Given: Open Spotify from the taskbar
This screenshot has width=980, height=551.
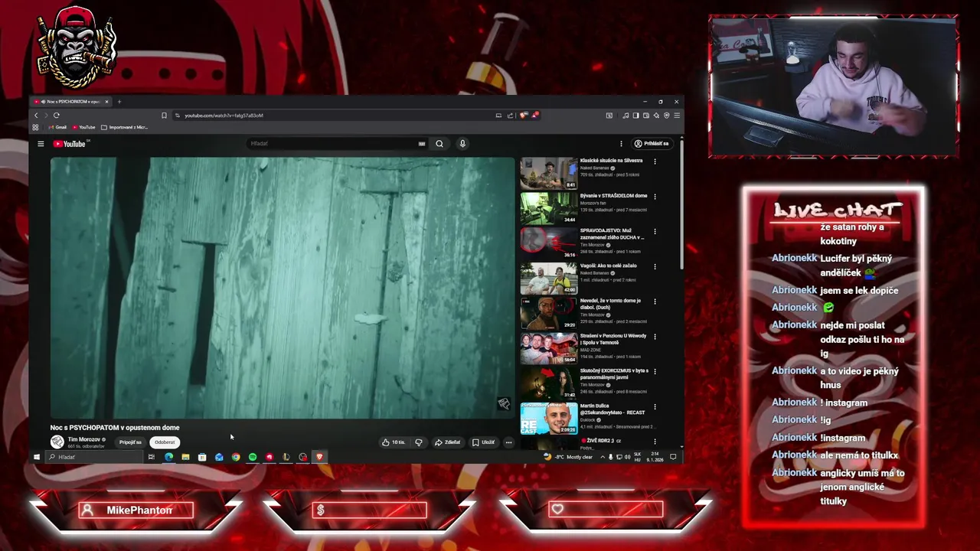Looking at the screenshot, I should (253, 457).
